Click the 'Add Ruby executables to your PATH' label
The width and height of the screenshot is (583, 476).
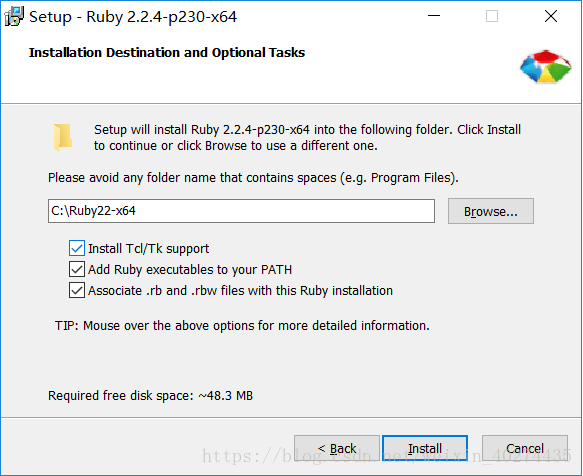190,270
